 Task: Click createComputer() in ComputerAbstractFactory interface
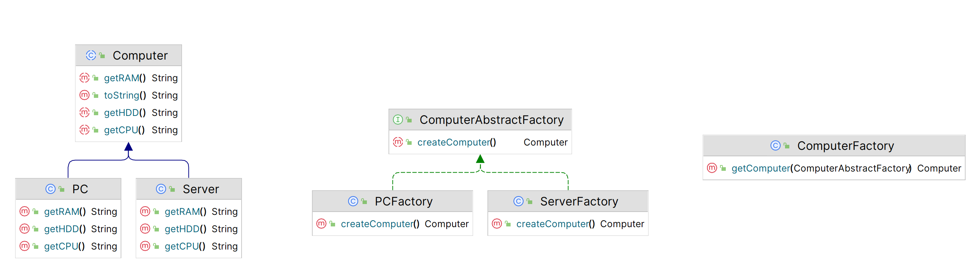(x=456, y=142)
